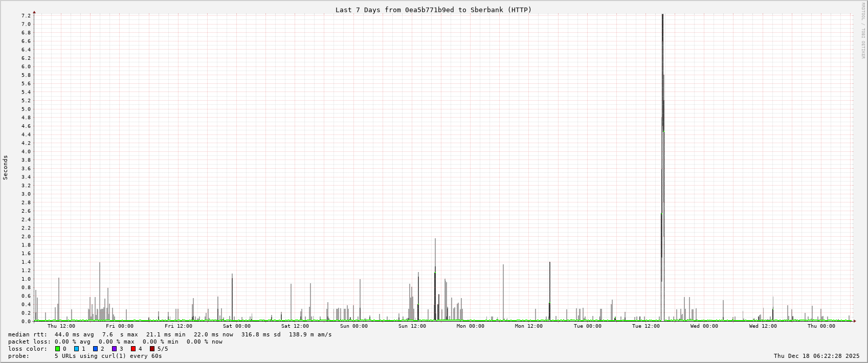Select the red loss swatch labeled 4
The image size is (868, 363).
tap(133, 349)
